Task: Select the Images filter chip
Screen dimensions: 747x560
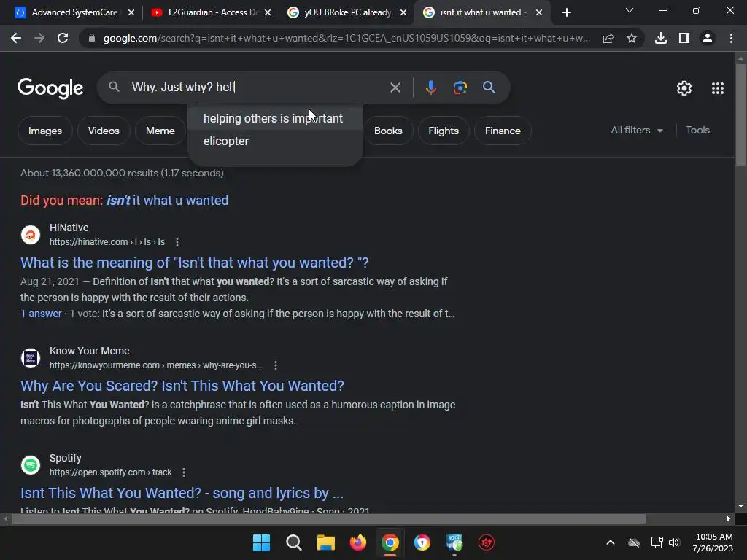Action: pyautogui.click(x=44, y=131)
